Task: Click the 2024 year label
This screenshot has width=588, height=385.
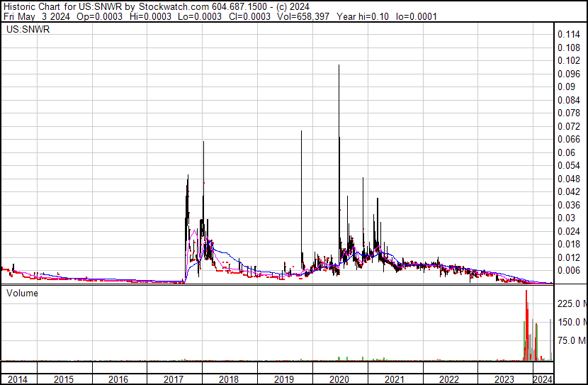Action: 543,379
